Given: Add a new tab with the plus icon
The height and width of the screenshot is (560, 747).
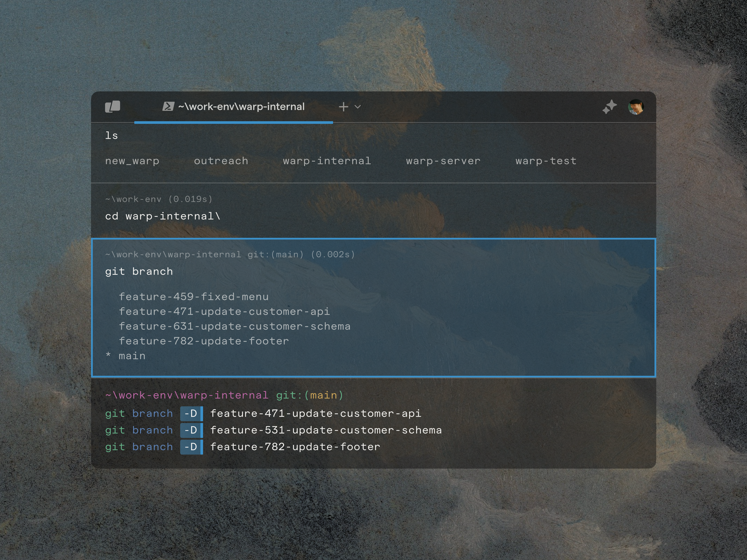Looking at the screenshot, I should [343, 107].
